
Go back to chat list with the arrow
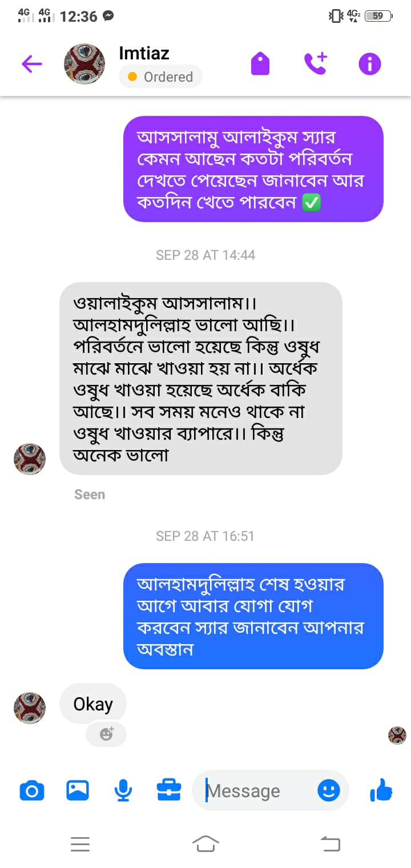coord(31,63)
